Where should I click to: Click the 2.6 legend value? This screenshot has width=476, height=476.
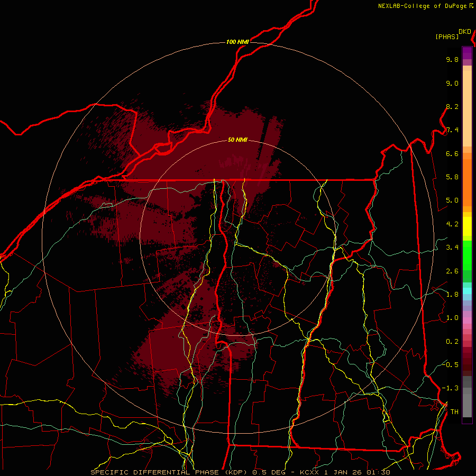pyautogui.click(x=452, y=271)
